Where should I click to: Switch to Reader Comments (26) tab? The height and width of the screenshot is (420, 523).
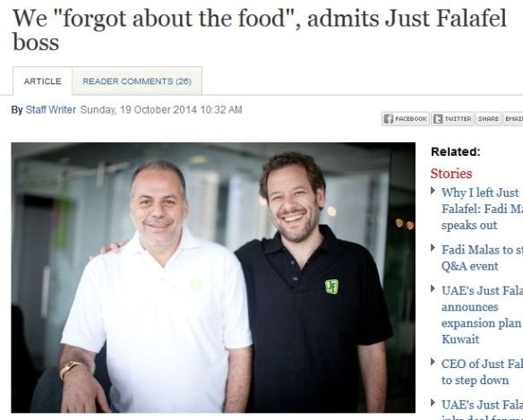(137, 81)
